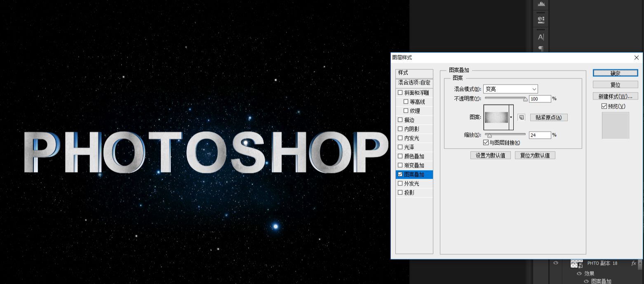Open 投影 settings label

[x=409, y=192]
